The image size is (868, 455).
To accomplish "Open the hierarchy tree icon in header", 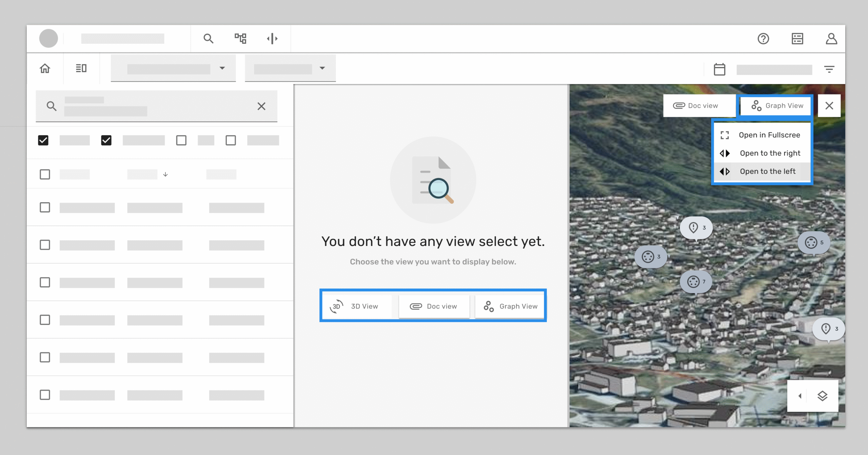I will [x=240, y=39].
